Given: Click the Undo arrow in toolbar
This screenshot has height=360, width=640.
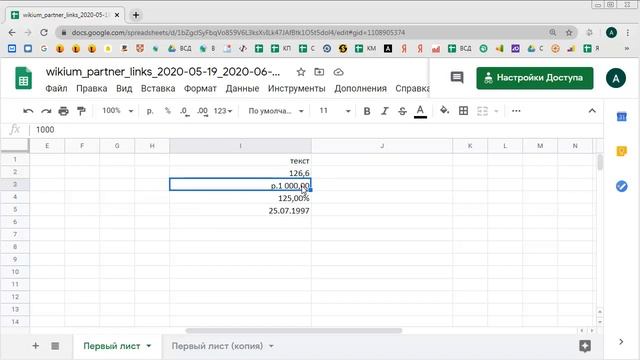Looking at the screenshot, I should [x=28, y=111].
